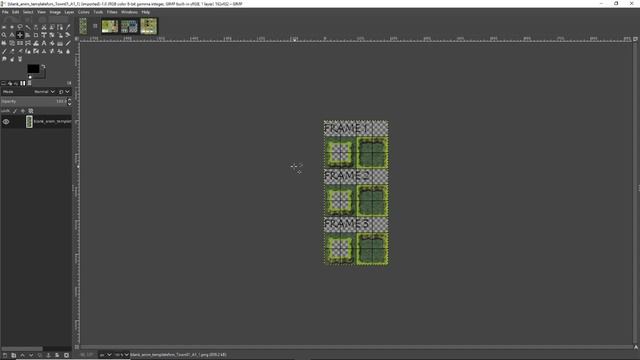Select the active Move tool
640x360 pixels.
pos(20,35)
